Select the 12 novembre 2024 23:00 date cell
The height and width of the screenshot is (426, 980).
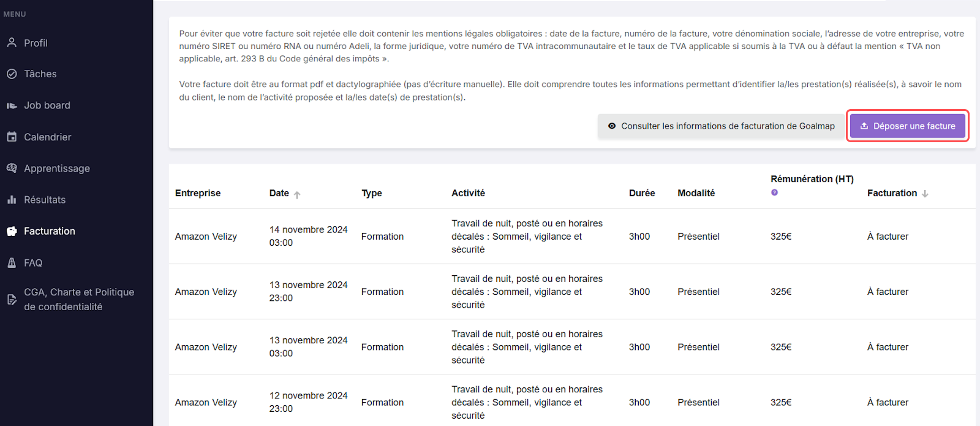coord(309,402)
